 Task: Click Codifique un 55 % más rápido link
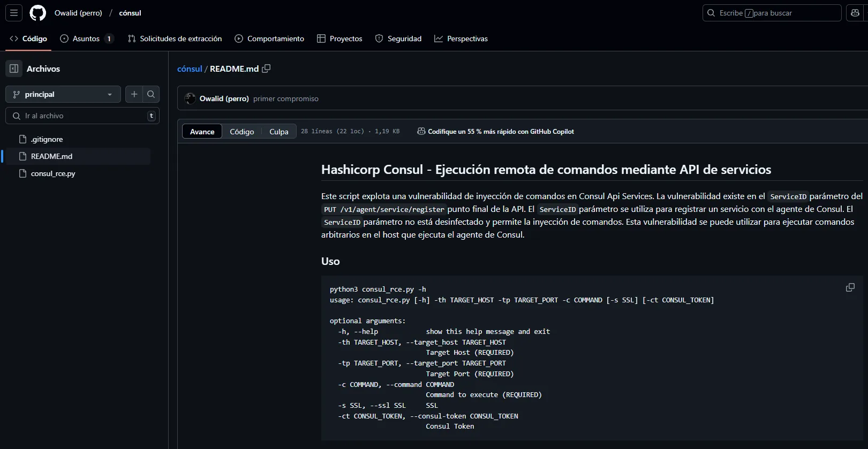point(501,131)
